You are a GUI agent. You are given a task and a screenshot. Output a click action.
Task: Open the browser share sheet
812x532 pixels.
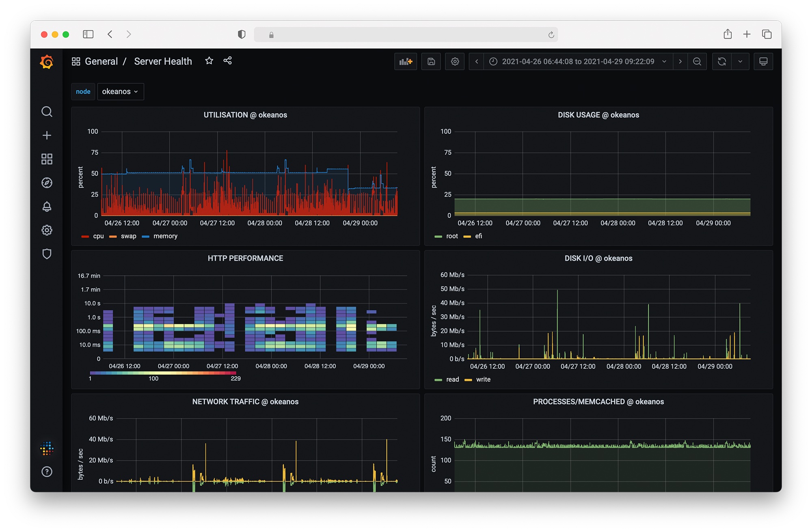(x=728, y=34)
